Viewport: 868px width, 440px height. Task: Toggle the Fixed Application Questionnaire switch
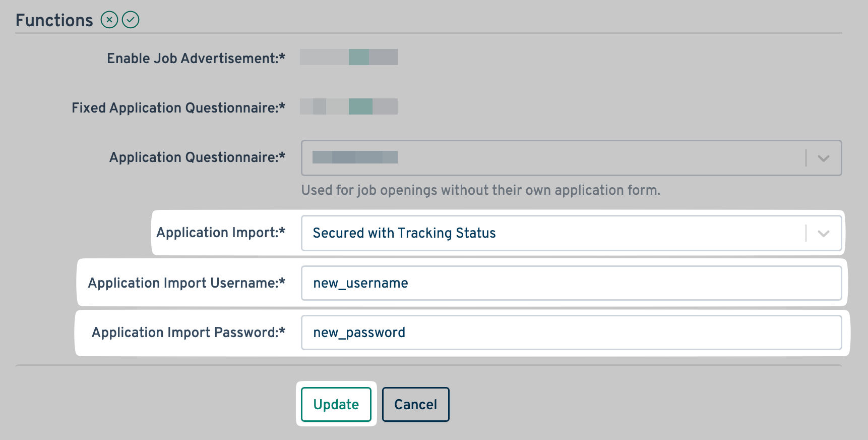click(x=349, y=106)
